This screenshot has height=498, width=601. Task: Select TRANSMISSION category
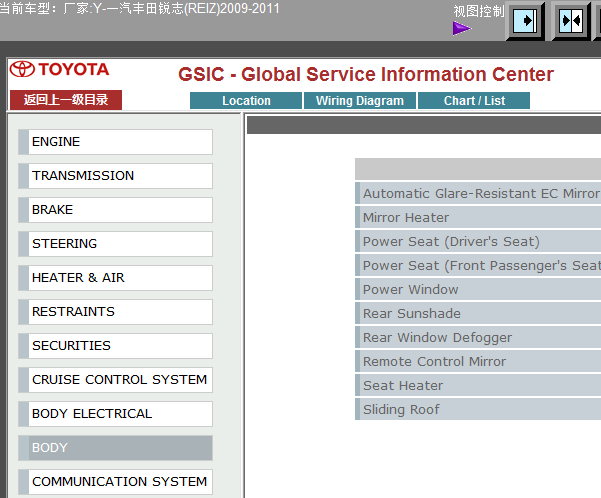(x=115, y=176)
